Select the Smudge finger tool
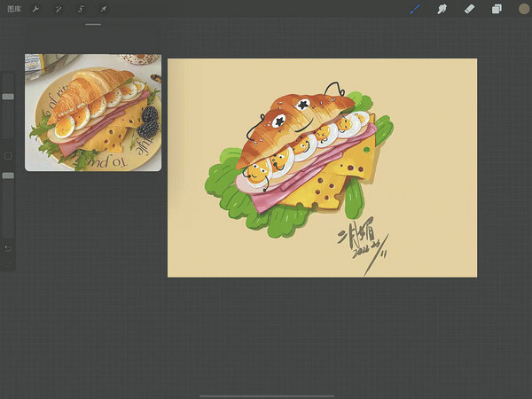 click(442, 9)
